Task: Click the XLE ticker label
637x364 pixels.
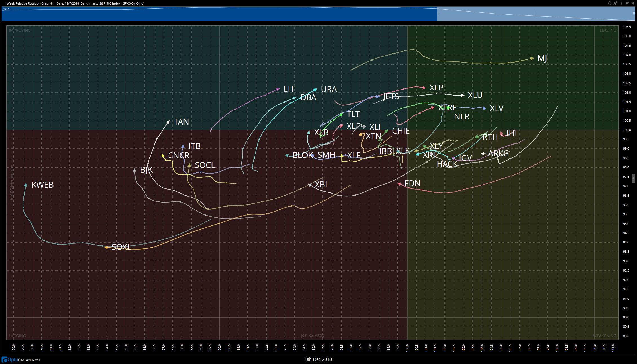Action: (x=354, y=156)
